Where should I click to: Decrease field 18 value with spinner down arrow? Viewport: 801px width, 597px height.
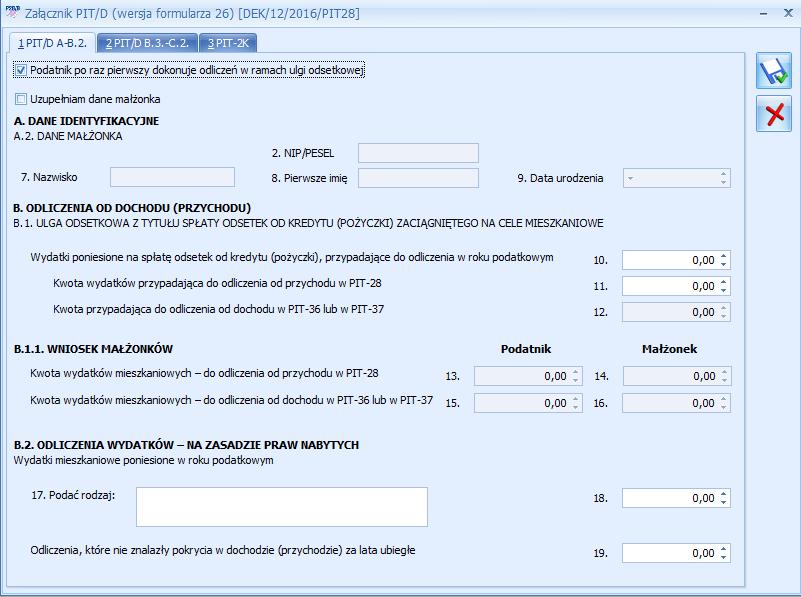point(723,502)
